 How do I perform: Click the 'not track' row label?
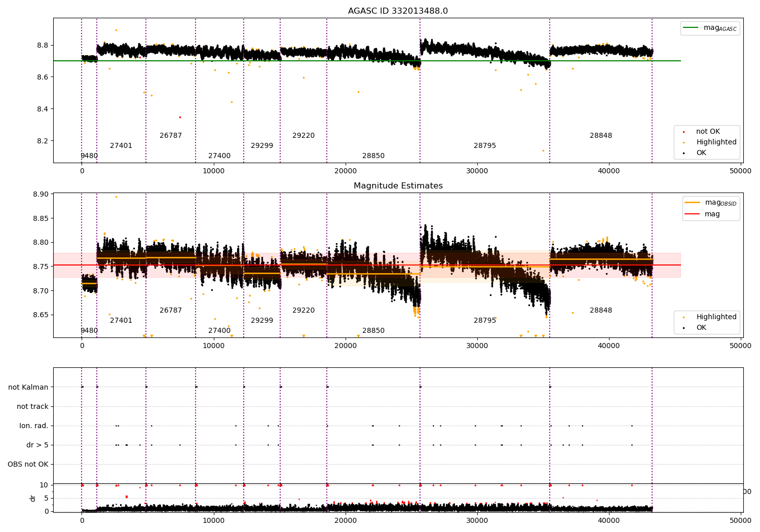(32, 406)
